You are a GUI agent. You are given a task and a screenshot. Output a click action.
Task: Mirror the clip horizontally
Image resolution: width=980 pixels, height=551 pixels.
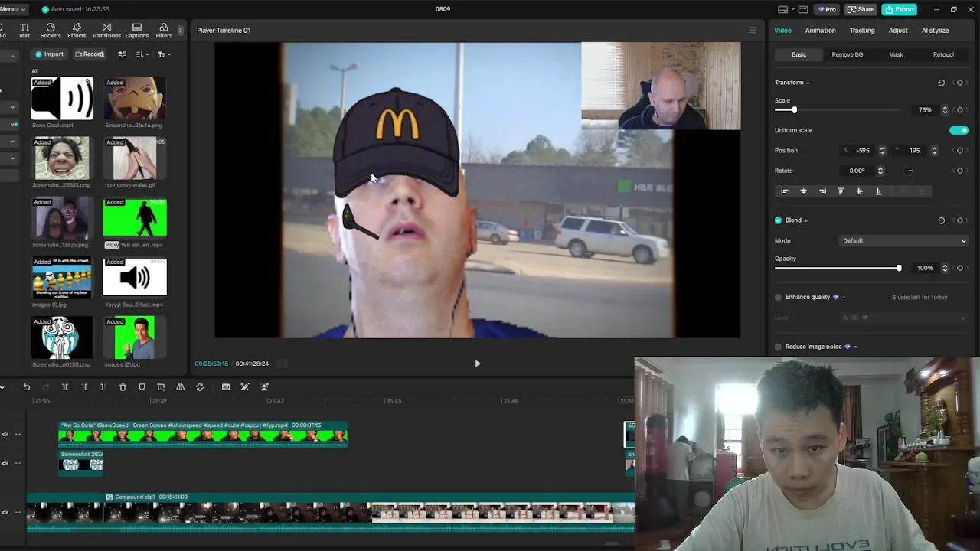tap(181, 387)
